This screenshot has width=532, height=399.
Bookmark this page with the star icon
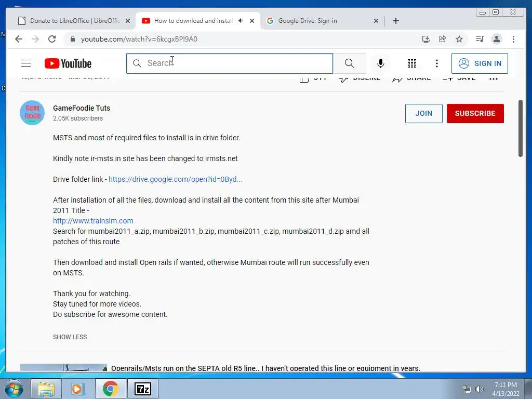459,39
